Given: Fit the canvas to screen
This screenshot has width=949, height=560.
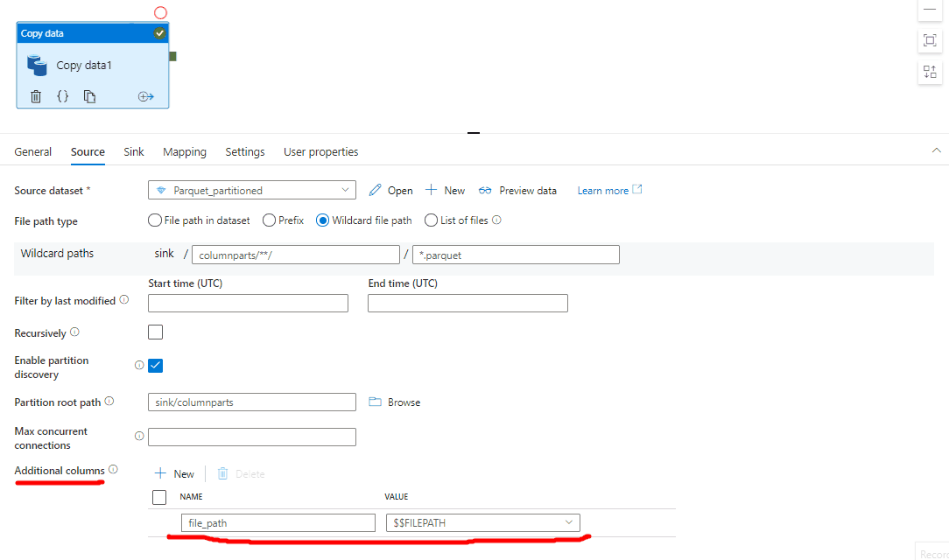Looking at the screenshot, I should [x=930, y=40].
